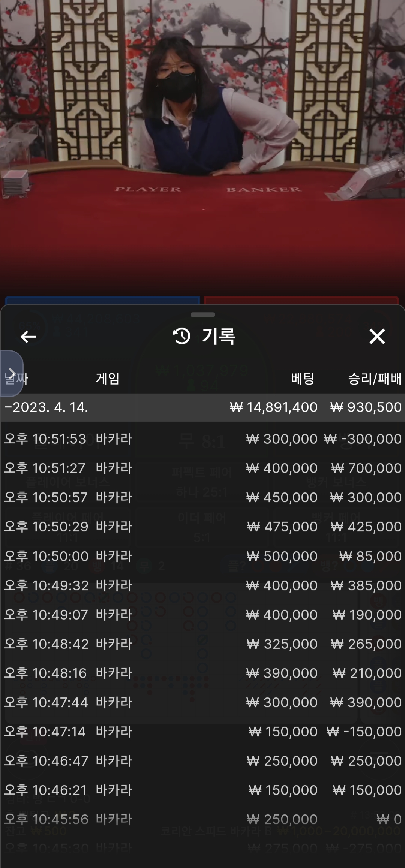
Task: View the 오후 10:50:00 ₩500,000 bet entry
Action: click(x=202, y=556)
